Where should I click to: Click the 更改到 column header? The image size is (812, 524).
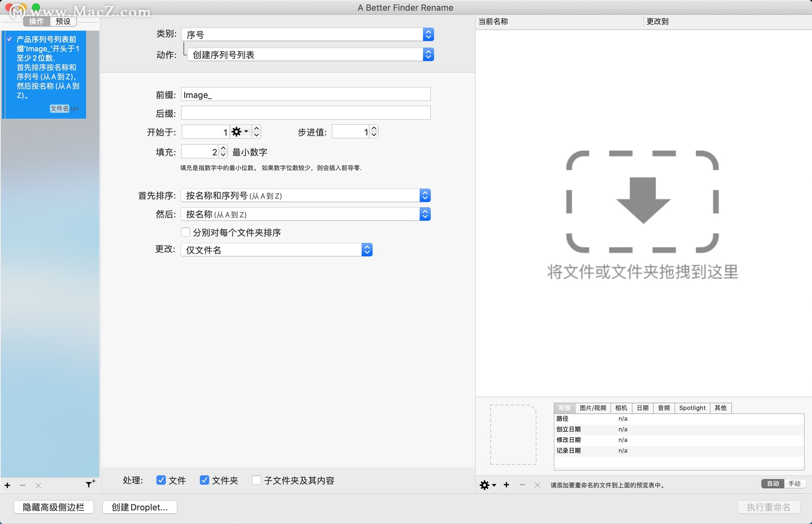pyautogui.click(x=727, y=22)
